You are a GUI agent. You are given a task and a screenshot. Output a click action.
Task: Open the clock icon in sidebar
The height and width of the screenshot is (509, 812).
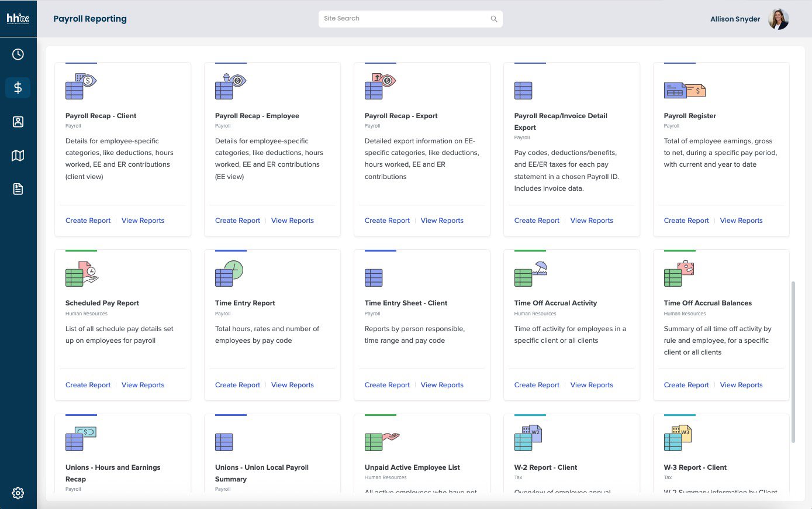[18, 54]
